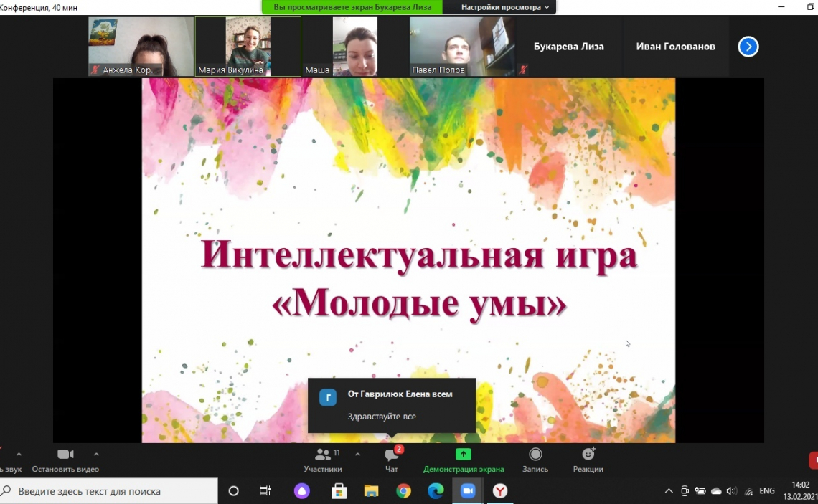Open Microsoft Edge from the taskbar

(x=436, y=491)
